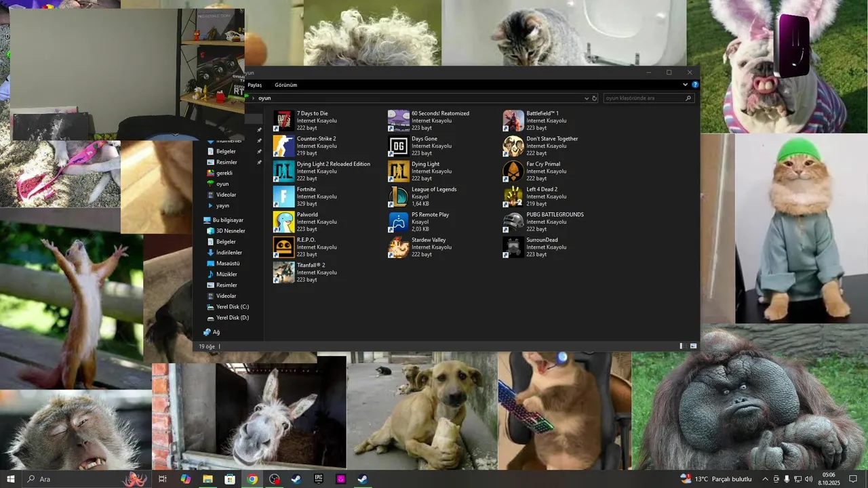This screenshot has height=488, width=868.
Task: Select the Dying Light 2 Reloaded Edition icon
Action: pyautogui.click(x=283, y=171)
